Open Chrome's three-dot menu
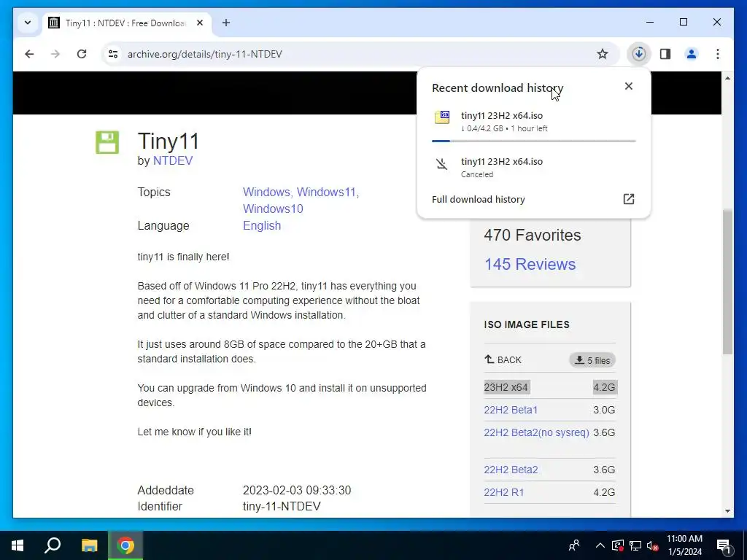Screen dimensions: 747x560 718,54
